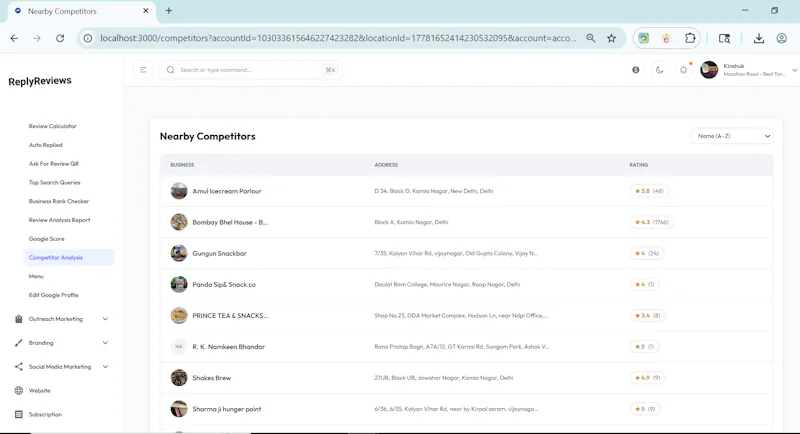View site information icon in address bar

click(88, 38)
